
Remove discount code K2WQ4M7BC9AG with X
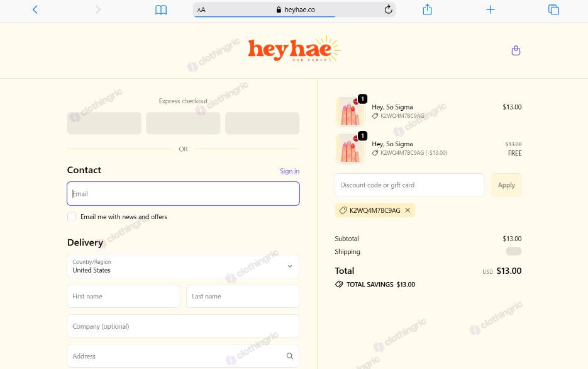pos(408,210)
